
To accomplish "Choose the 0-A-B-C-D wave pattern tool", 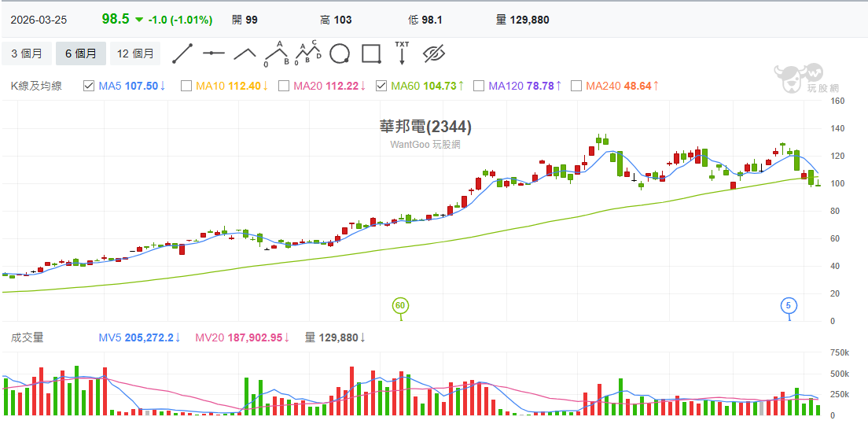I will 307,53.
